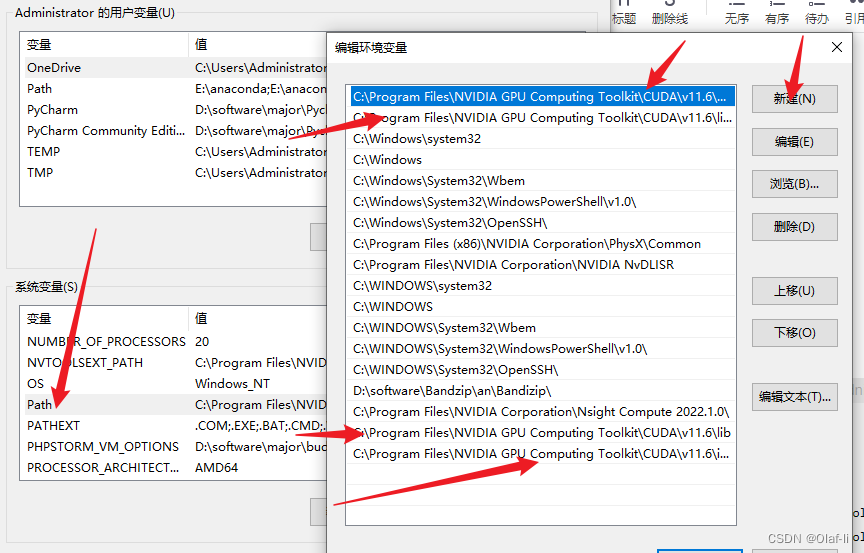Select the OneDrive user variable row
The height and width of the screenshot is (553, 864).
point(176,68)
